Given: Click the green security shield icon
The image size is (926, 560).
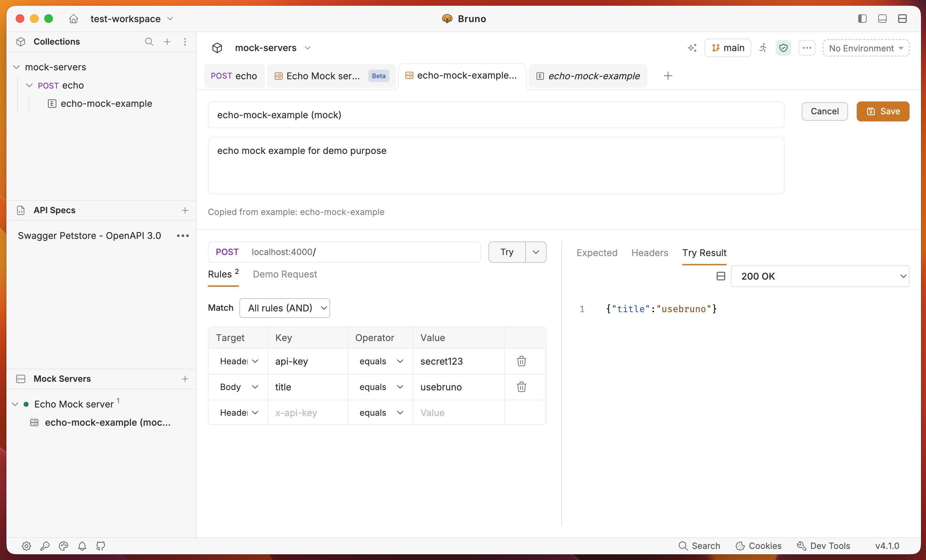Looking at the screenshot, I should click(x=783, y=48).
